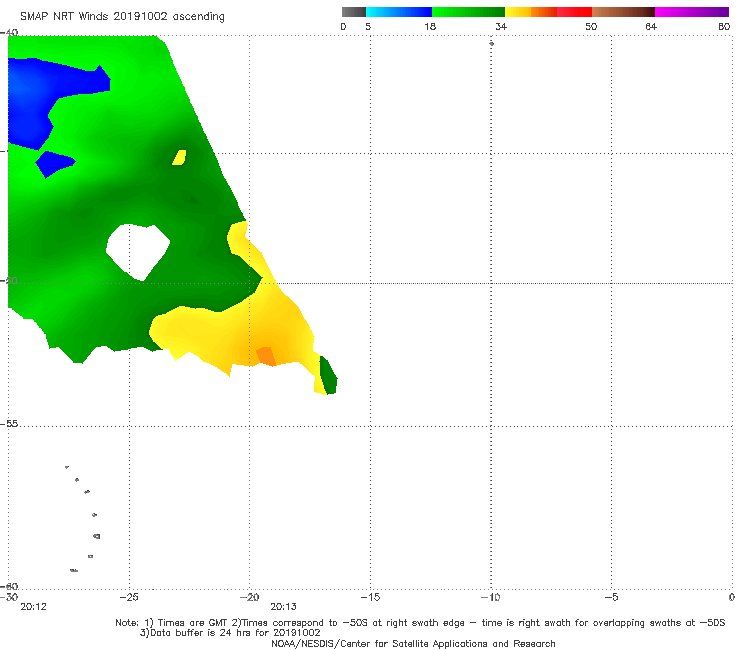Screen dimensions: 740x650
Task: Click the white data gap inside the green swath
Action: pos(138,252)
